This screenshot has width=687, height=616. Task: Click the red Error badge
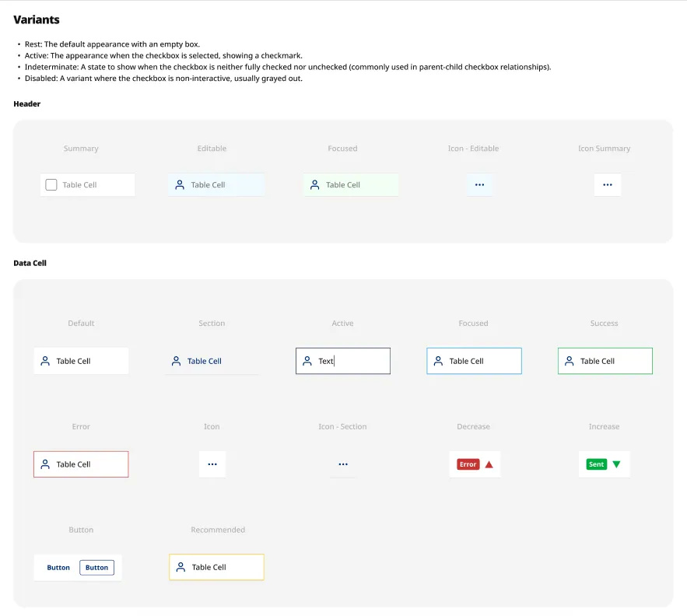point(468,464)
